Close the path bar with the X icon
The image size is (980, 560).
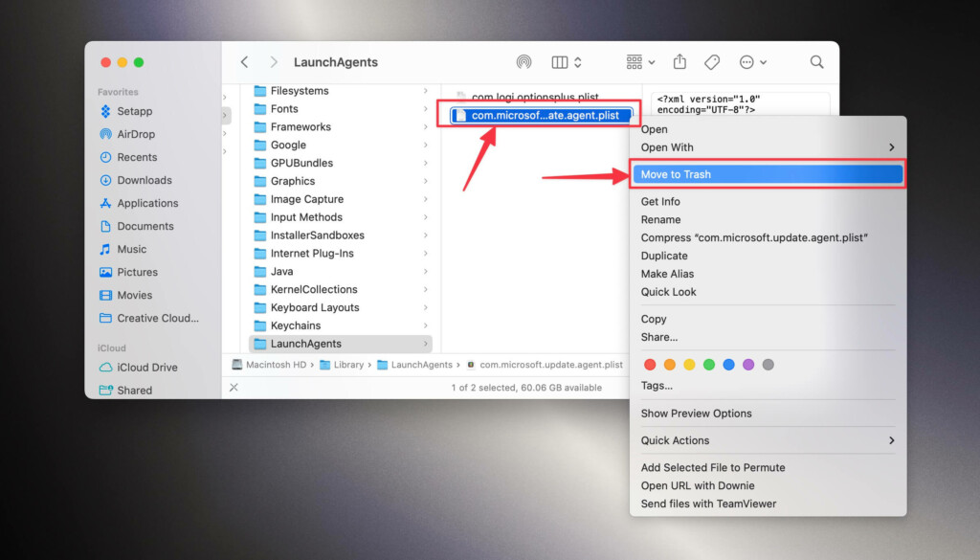[234, 388]
